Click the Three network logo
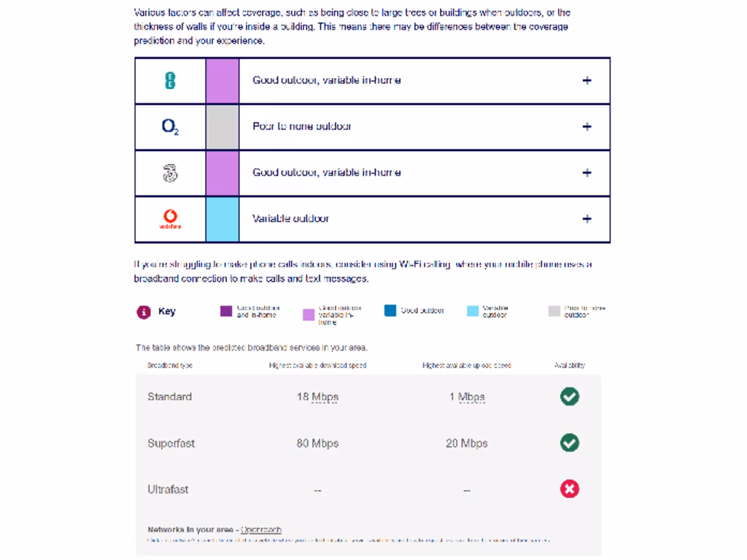This screenshot has width=747, height=560. (170, 173)
